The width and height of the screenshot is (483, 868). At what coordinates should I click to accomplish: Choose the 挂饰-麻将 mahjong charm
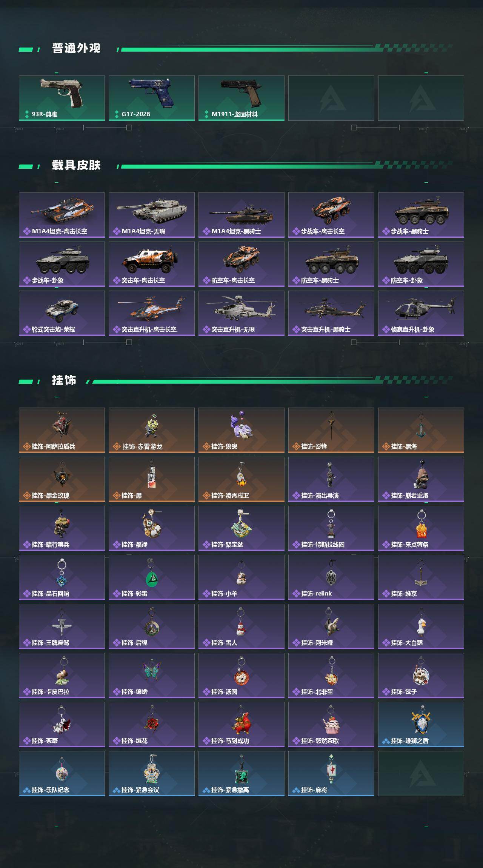[331, 774]
